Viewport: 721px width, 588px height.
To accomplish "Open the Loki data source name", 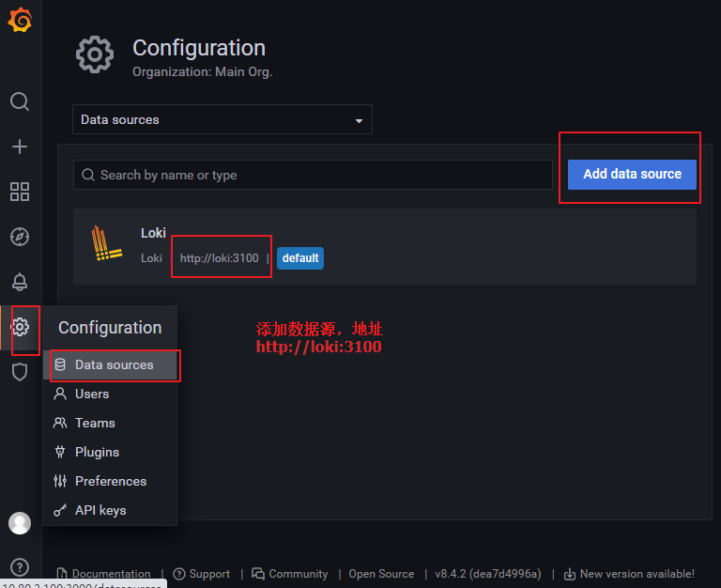I will coord(153,233).
